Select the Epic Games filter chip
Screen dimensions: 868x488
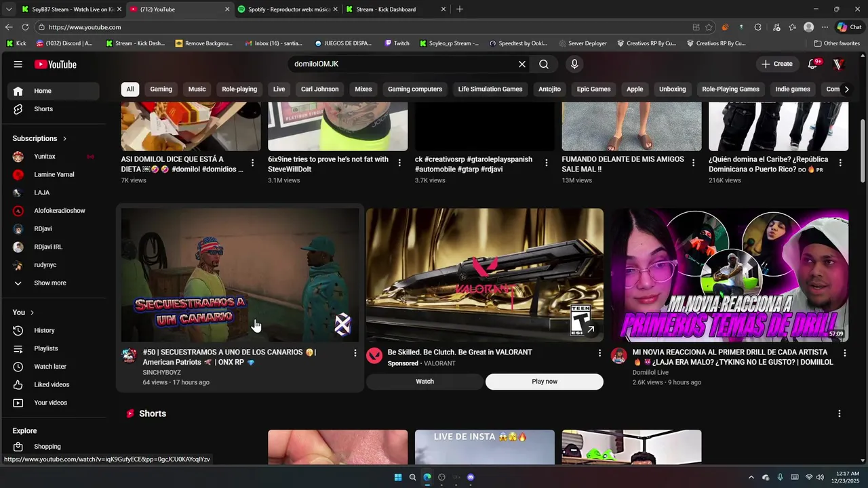594,89
